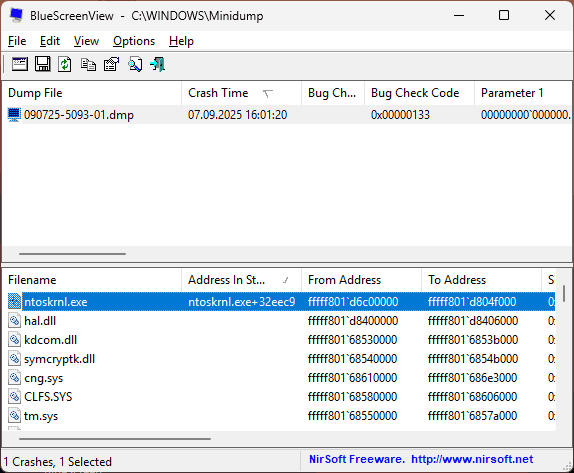The width and height of the screenshot is (574, 473).
Task: Click the Parameter 1 value 00000000`000000
Action: [526, 115]
